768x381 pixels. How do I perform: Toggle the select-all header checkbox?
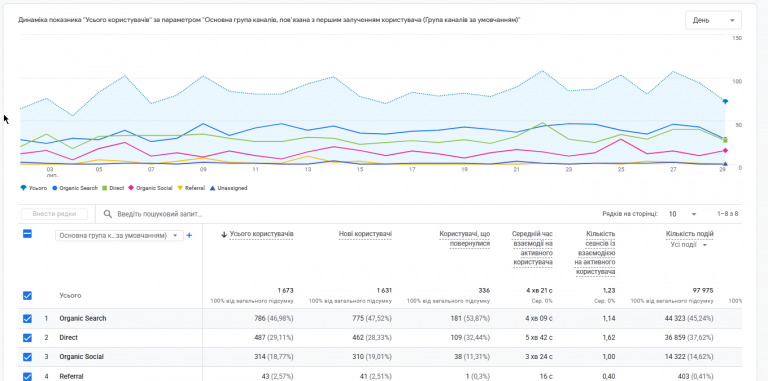coord(27,234)
